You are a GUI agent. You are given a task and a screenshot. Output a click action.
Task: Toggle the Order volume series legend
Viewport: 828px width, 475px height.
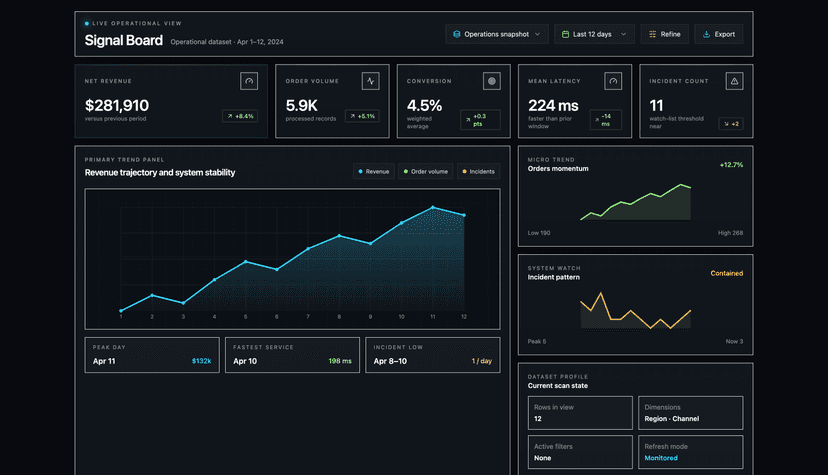[x=426, y=172]
